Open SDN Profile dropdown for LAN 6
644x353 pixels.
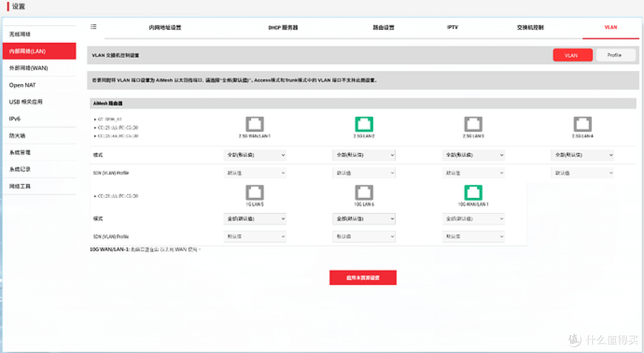[x=364, y=237]
